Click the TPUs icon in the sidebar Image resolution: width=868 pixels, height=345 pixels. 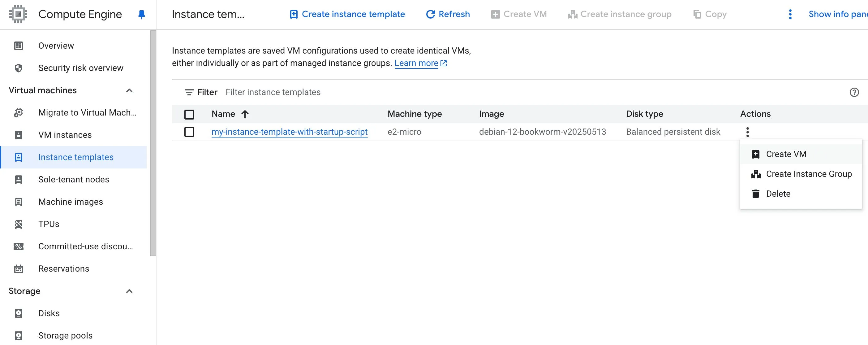point(19,224)
